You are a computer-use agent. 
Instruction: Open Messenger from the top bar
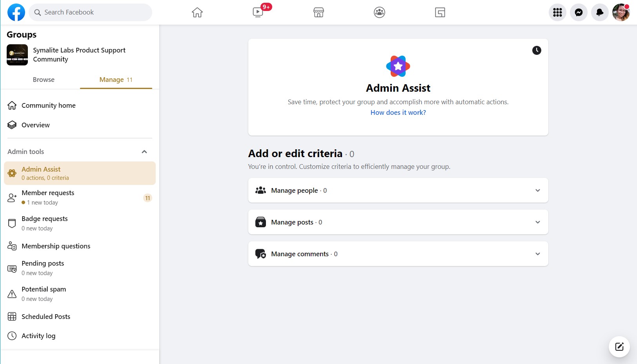point(579,12)
